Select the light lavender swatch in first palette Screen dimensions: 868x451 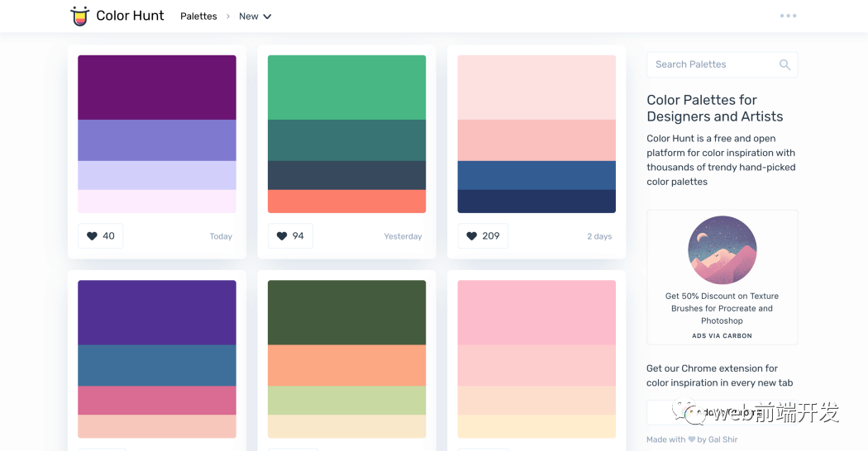pos(157,175)
